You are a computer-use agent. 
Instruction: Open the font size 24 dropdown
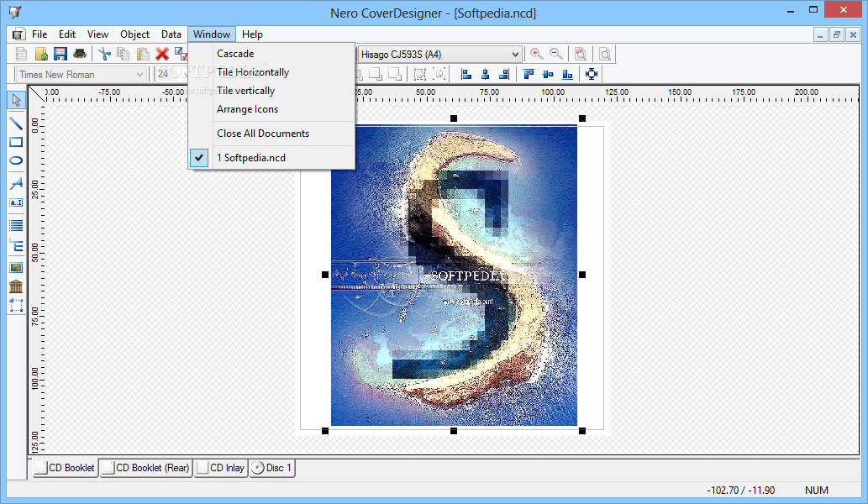click(x=162, y=74)
